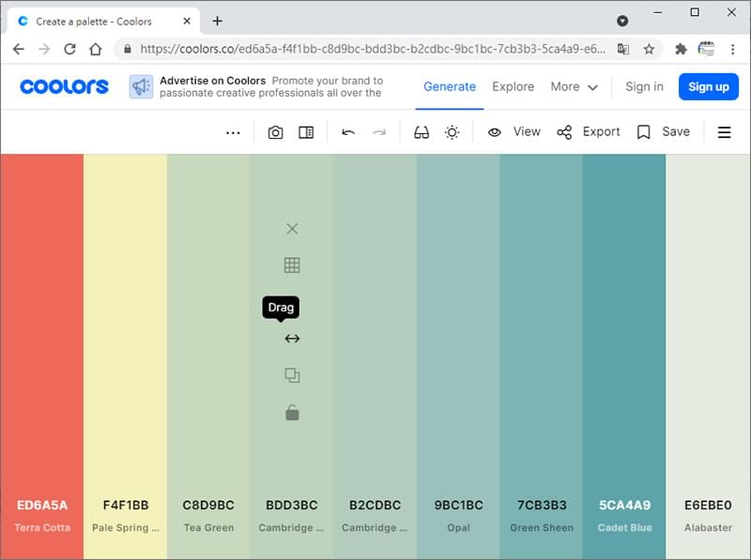
Task: Click the Terra Cotta color name
Action: (42, 527)
